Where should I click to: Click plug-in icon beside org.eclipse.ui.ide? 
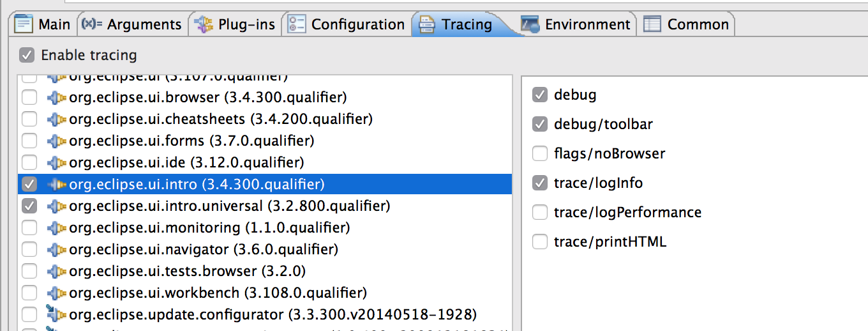[57, 164]
